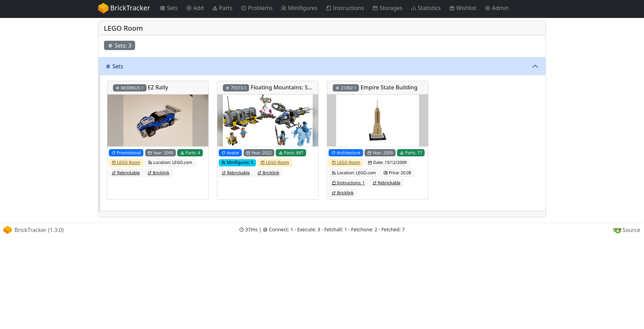This screenshot has height=329, width=644.
Task: Collapse the Sets section chevron
Action: coord(535,66)
